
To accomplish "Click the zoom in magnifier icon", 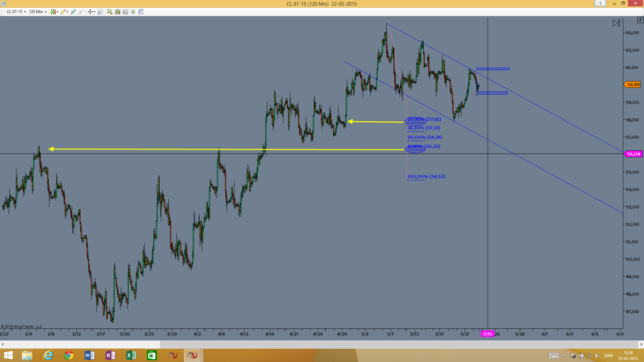I will (73, 12).
